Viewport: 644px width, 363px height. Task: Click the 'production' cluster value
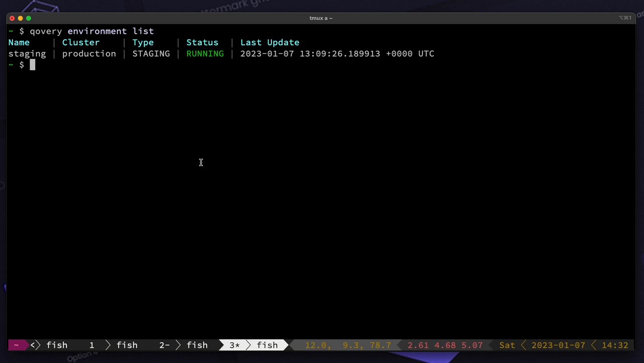click(89, 54)
